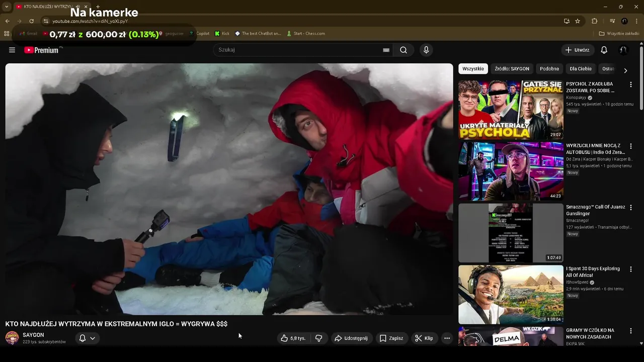Open GRAMY W CZÓŁKO video title
The image size is (644, 362).
pyautogui.click(x=590, y=333)
